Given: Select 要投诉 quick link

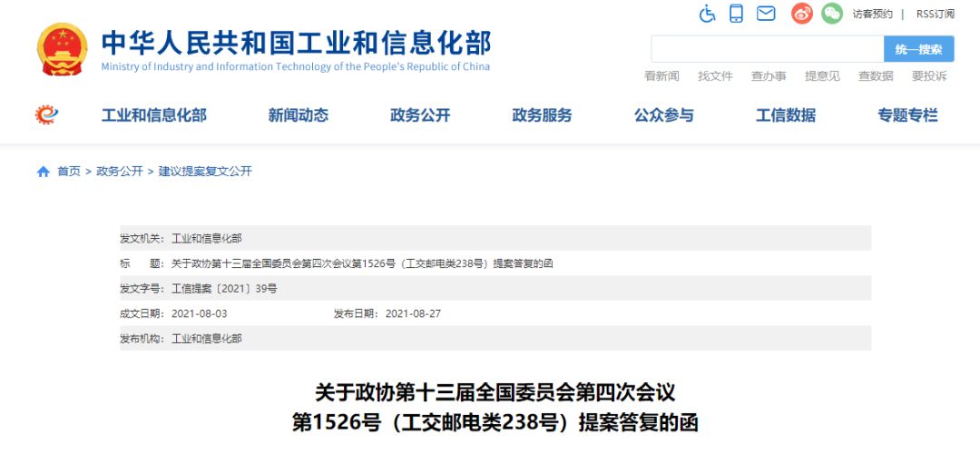Looking at the screenshot, I should click(x=929, y=76).
